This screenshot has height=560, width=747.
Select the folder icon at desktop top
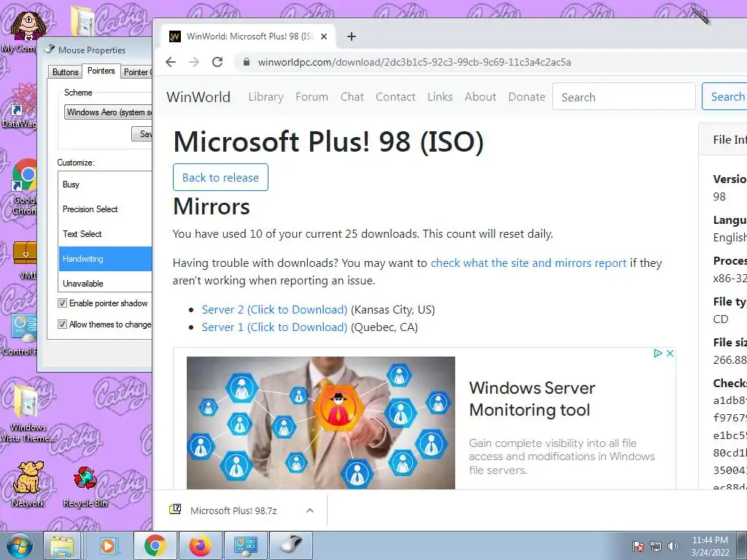pyautogui.click(x=83, y=20)
